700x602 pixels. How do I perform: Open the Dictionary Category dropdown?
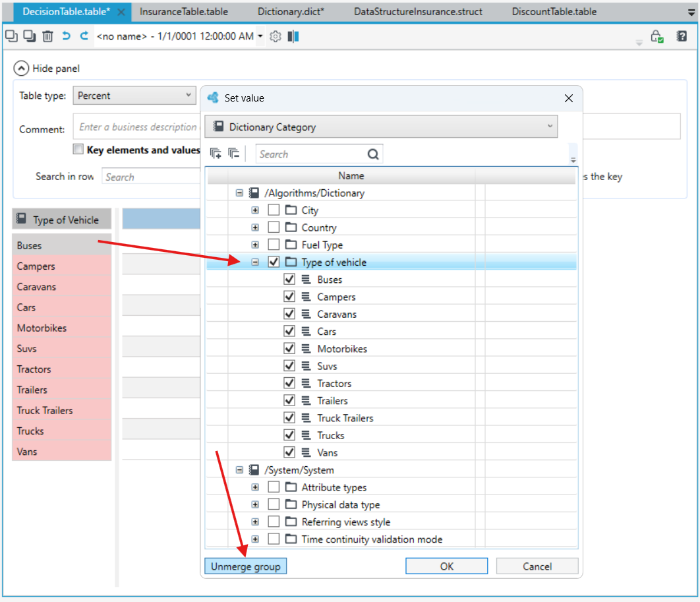[381, 127]
